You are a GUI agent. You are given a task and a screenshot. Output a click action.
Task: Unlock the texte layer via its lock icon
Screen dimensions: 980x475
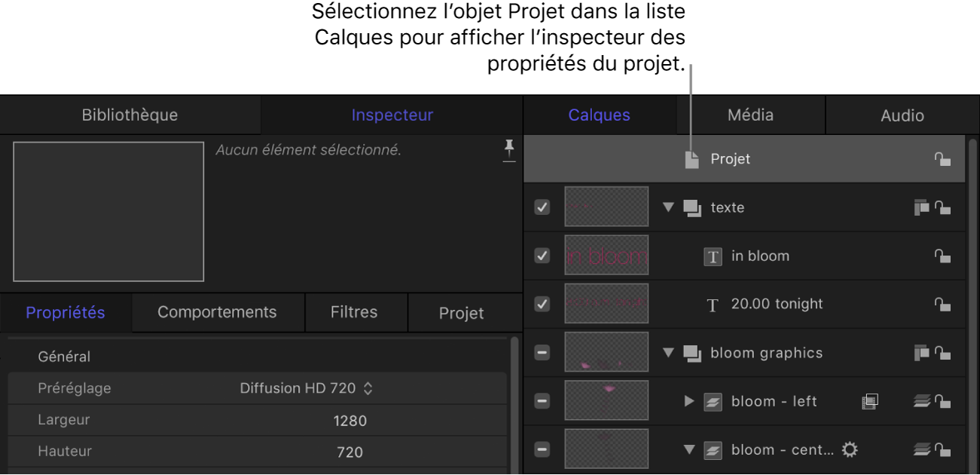click(942, 207)
